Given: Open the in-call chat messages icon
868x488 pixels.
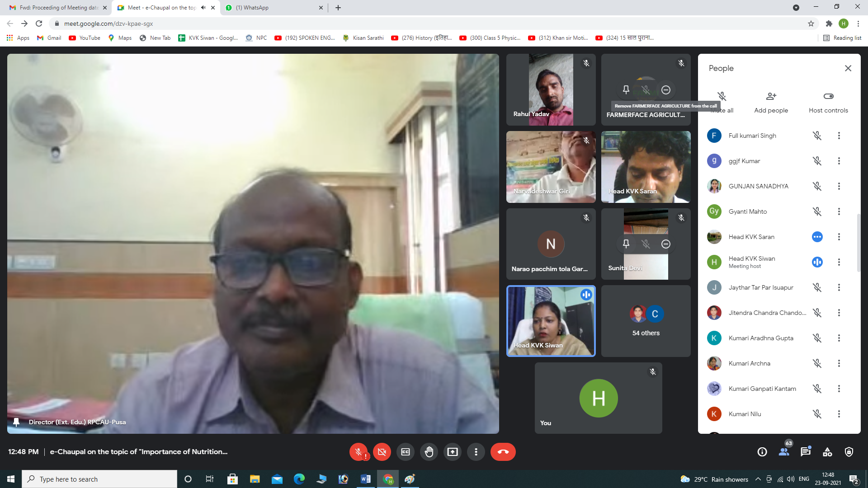Looking at the screenshot, I should click(805, 452).
